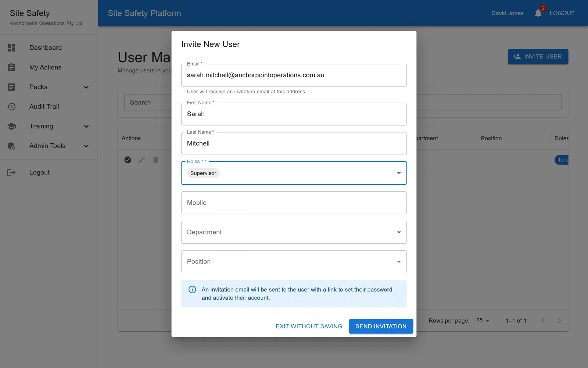Go to next page chevron in pagination
The image size is (588, 368).
(x=559, y=321)
